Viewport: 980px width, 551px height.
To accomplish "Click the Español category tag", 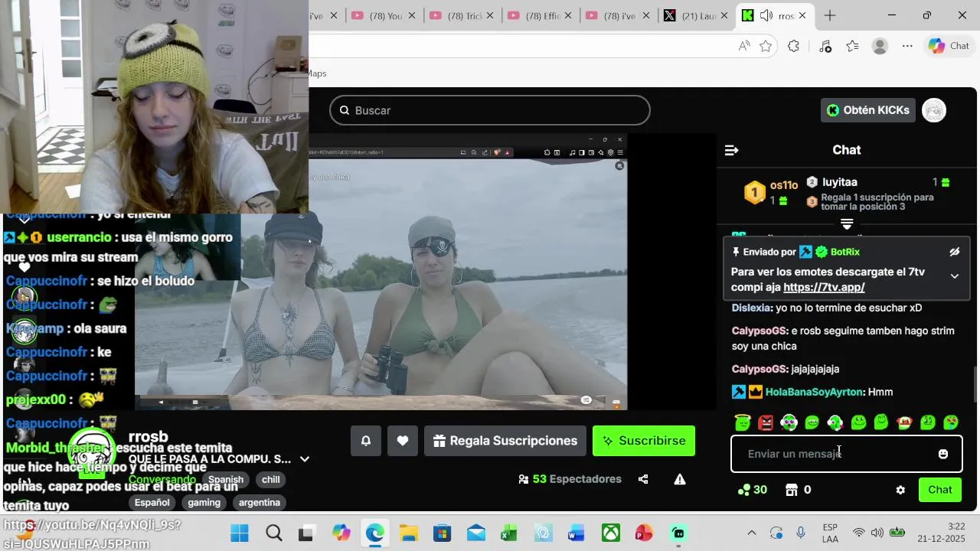I will click(152, 503).
